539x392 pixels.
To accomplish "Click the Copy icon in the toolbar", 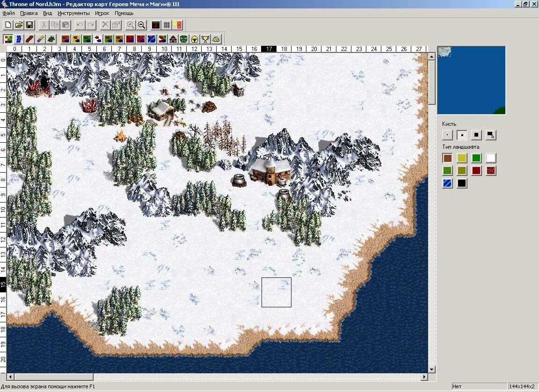I will pos(55,25).
